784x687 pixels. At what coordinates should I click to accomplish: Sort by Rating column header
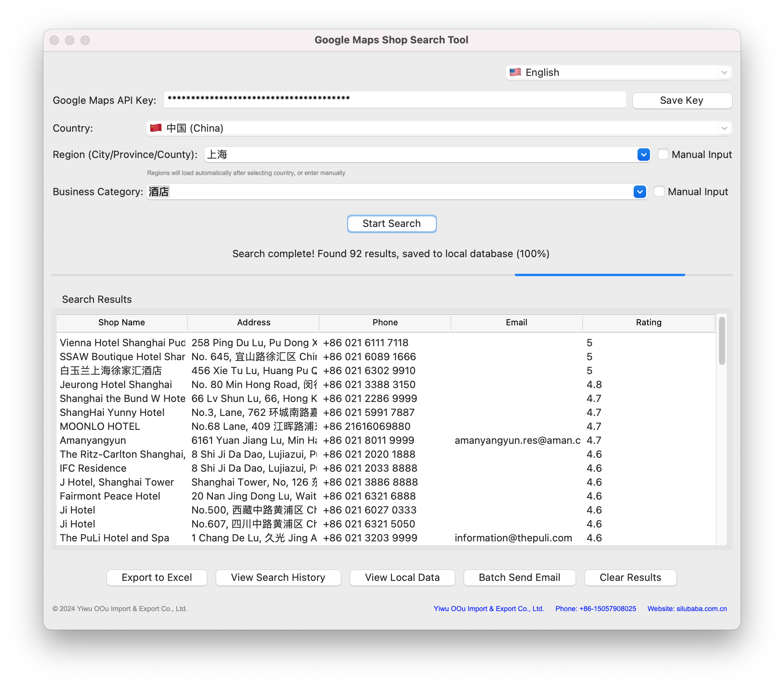[648, 323]
